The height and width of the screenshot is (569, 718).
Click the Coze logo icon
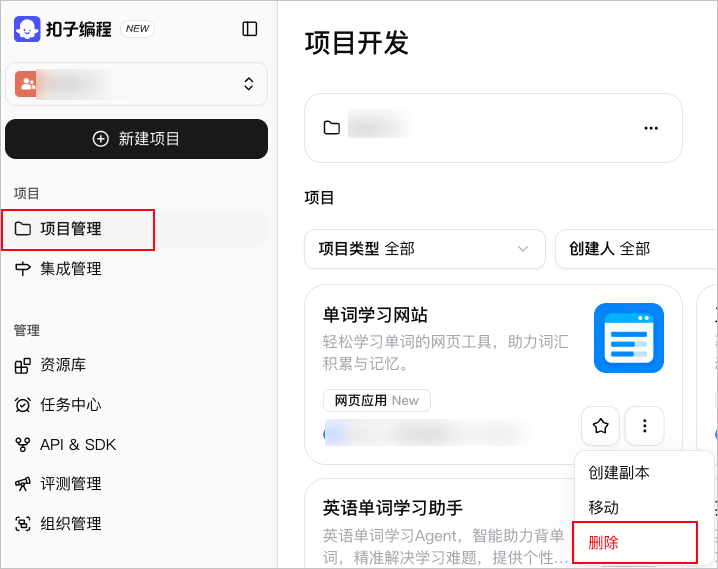27,29
